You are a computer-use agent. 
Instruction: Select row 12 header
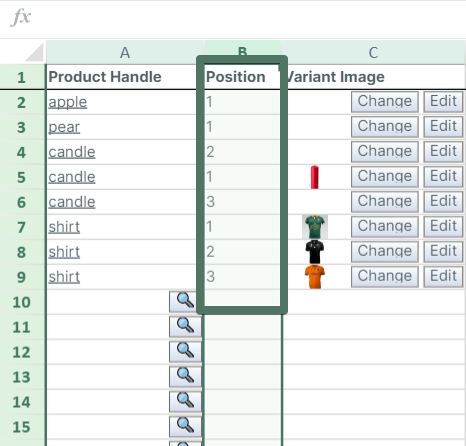point(22,352)
